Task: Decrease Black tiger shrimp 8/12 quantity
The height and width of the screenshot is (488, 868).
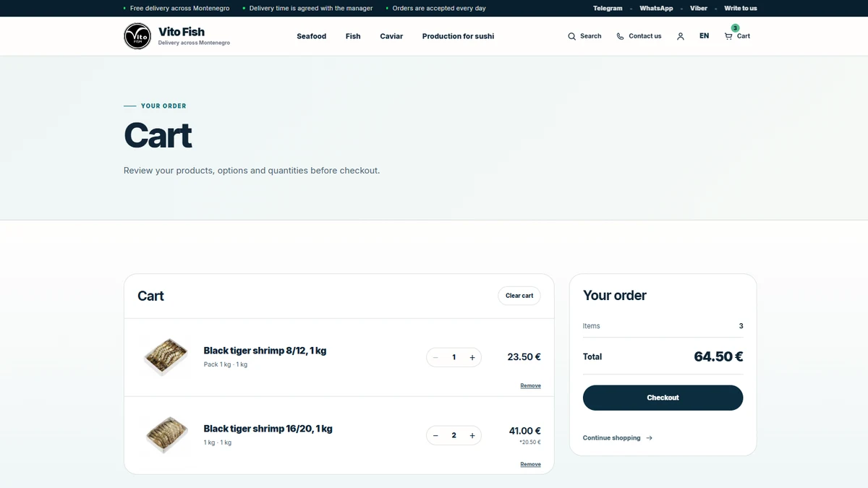Action: (435, 357)
